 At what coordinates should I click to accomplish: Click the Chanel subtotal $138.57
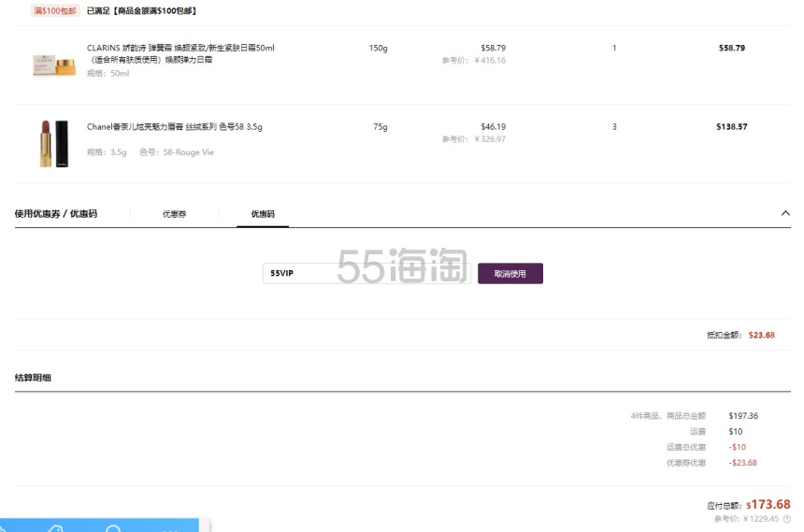click(732, 127)
